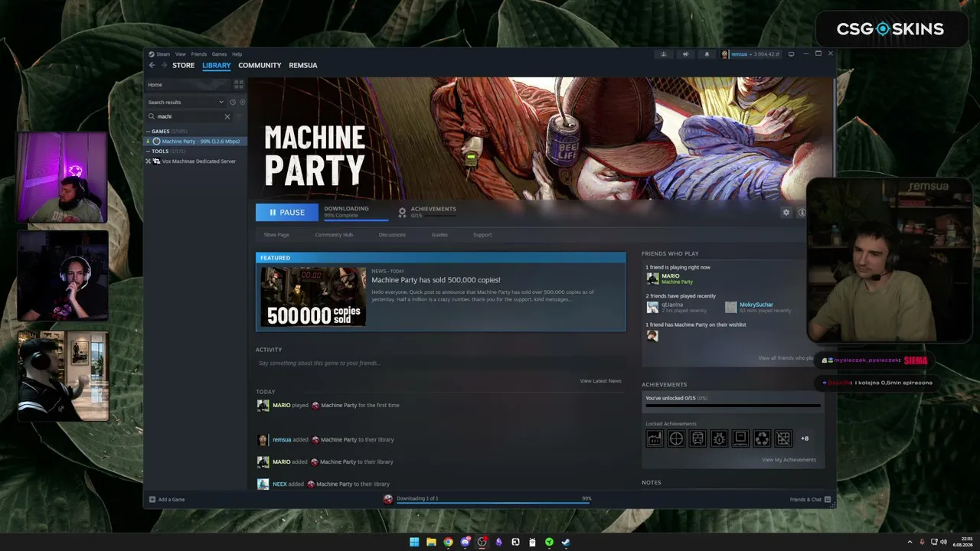980x551 pixels.
Task: Open the Guides link
Action: [x=439, y=235]
